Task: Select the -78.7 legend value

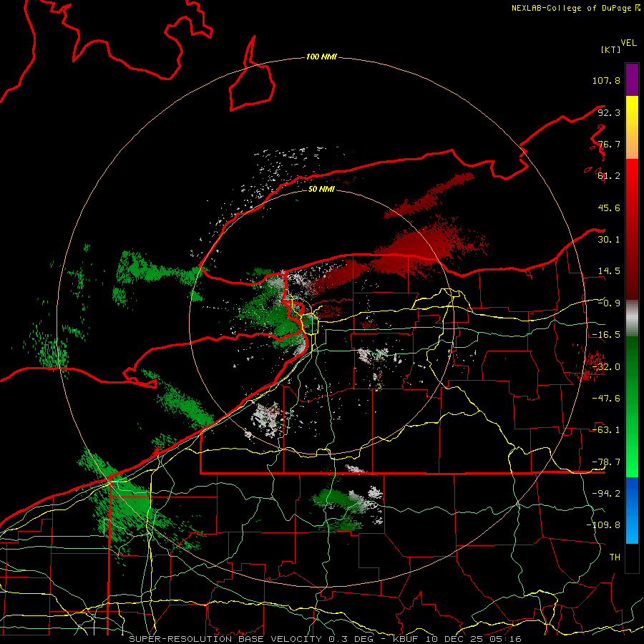Action: [606, 462]
